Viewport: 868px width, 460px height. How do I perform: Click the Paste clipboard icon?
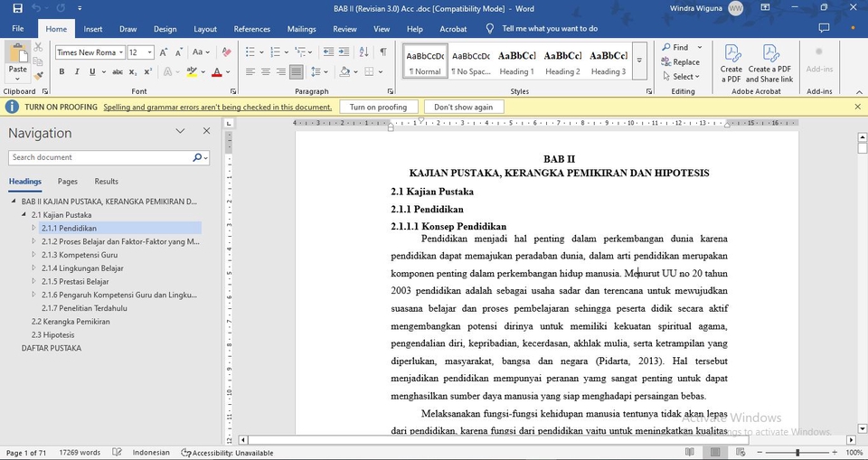coord(18,53)
